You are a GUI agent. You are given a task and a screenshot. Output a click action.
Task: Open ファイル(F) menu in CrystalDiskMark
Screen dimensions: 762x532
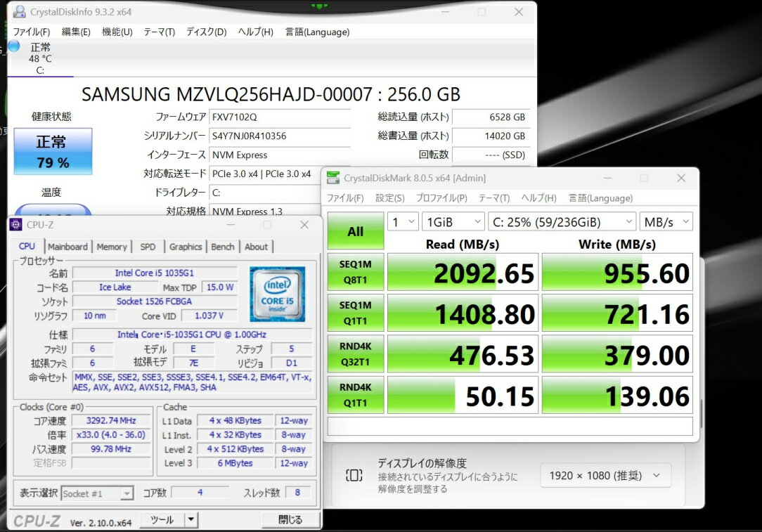(x=345, y=198)
